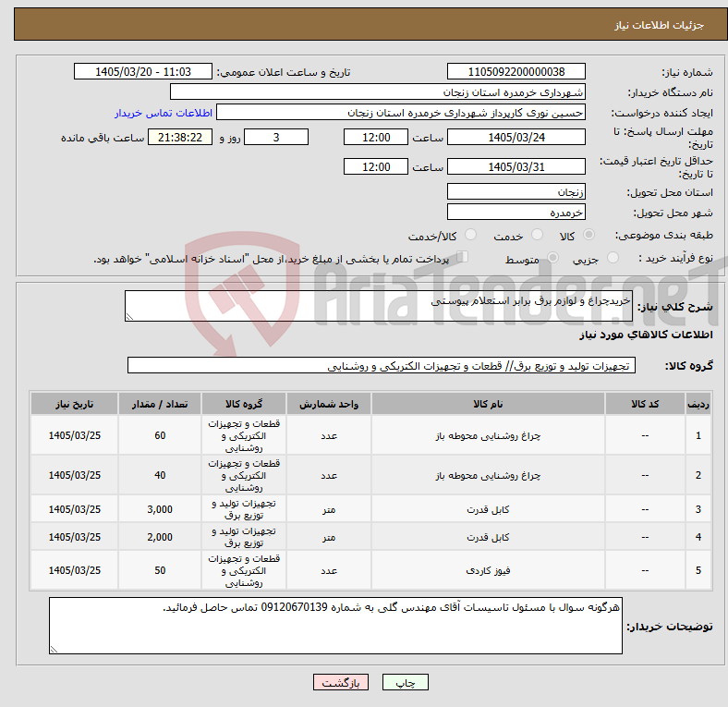Click the بازگشت back button
The height and width of the screenshot is (707, 728).
point(341,682)
